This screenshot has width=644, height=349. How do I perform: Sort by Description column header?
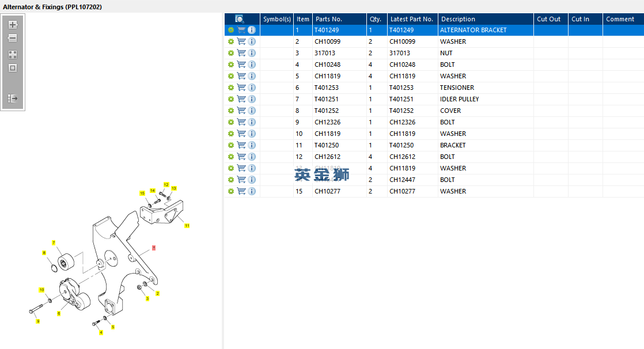[x=486, y=19]
